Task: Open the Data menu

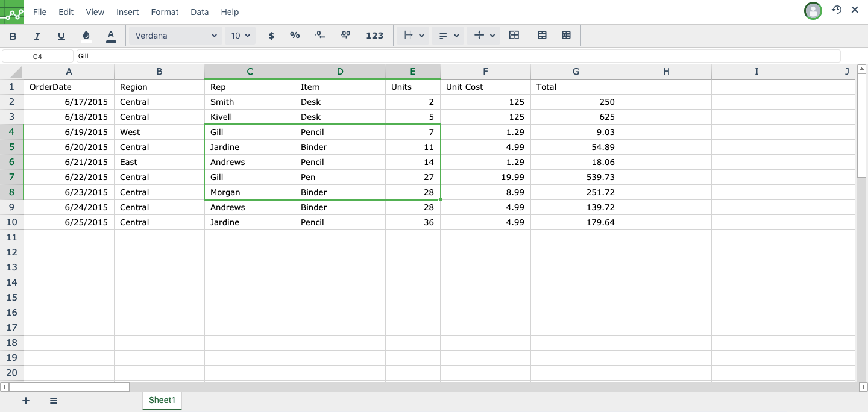Action: pos(200,12)
